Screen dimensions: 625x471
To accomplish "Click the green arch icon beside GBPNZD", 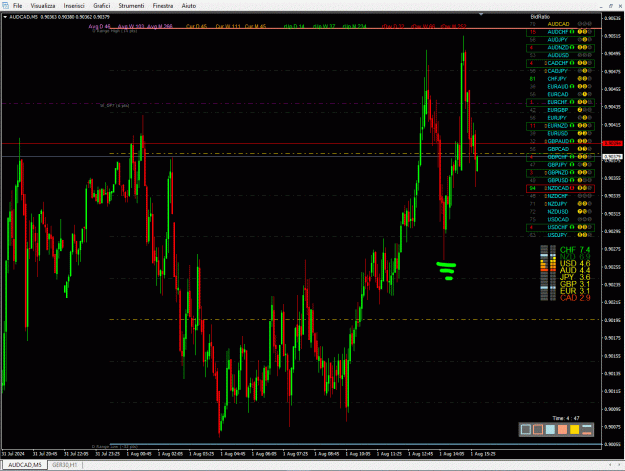I will click(572, 173).
